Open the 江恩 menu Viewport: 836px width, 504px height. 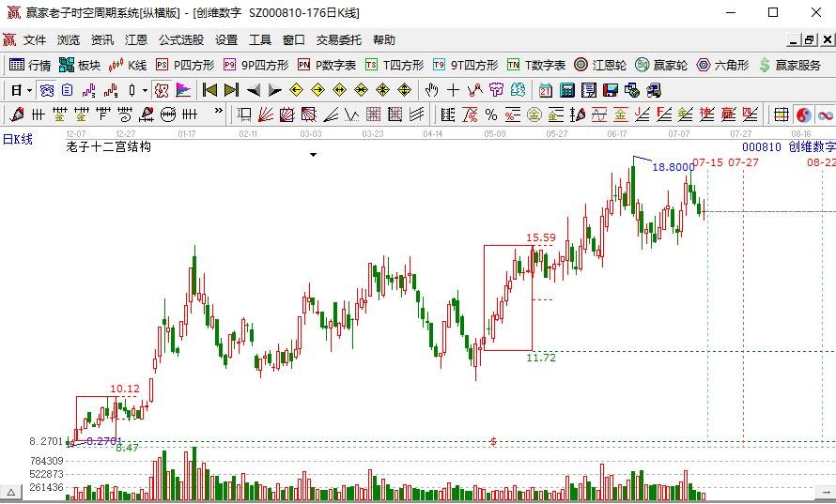(x=136, y=40)
